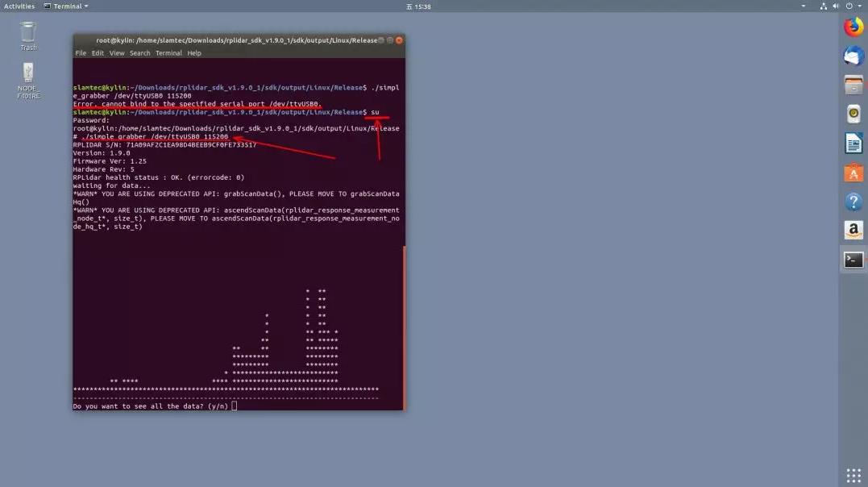Click the 'waiting for data...' line
Image resolution: width=868 pixels, height=487 pixels.
pos(112,186)
